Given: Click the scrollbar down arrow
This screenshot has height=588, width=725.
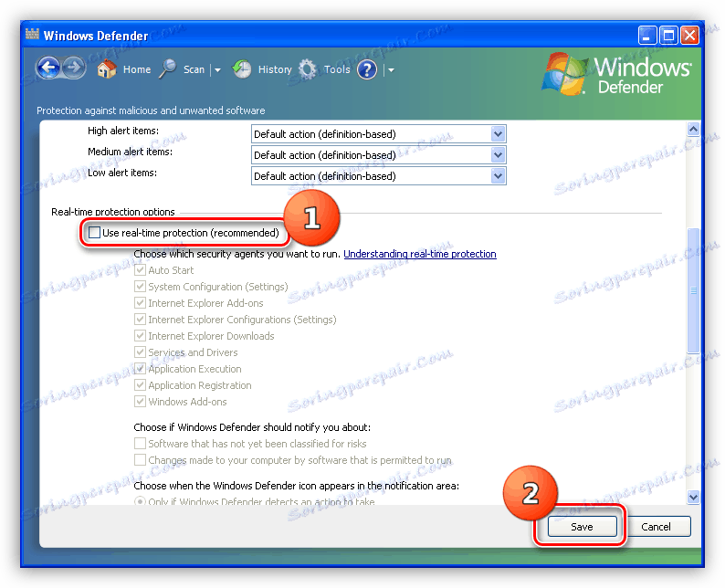Looking at the screenshot, I should pyautogui.click(x=693, y=497).
